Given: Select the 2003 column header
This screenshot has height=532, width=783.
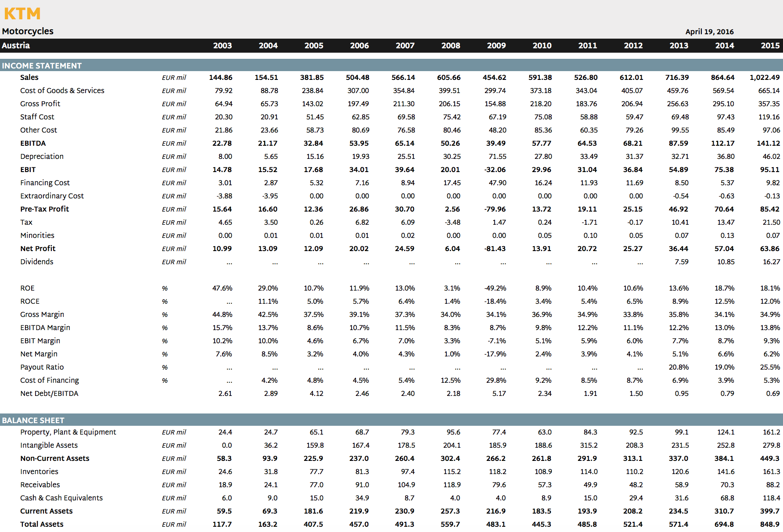Looking at the screenshot, I should click(223, 46).
